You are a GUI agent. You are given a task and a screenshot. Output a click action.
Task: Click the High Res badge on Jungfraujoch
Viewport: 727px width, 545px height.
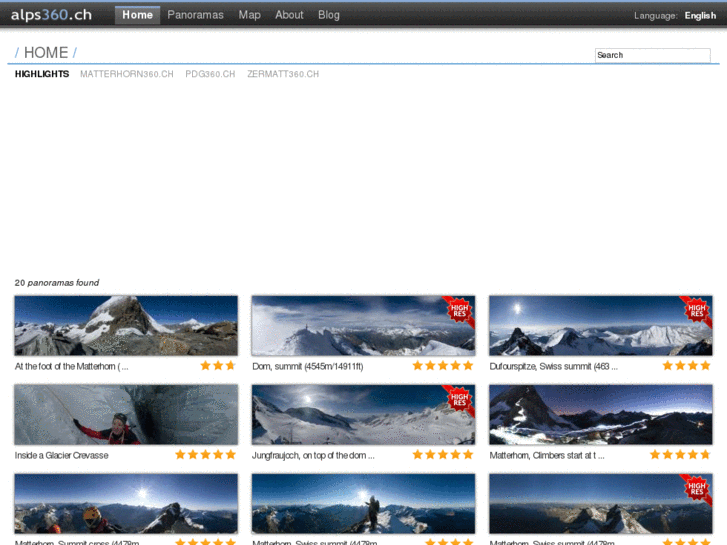click(459, 400)
